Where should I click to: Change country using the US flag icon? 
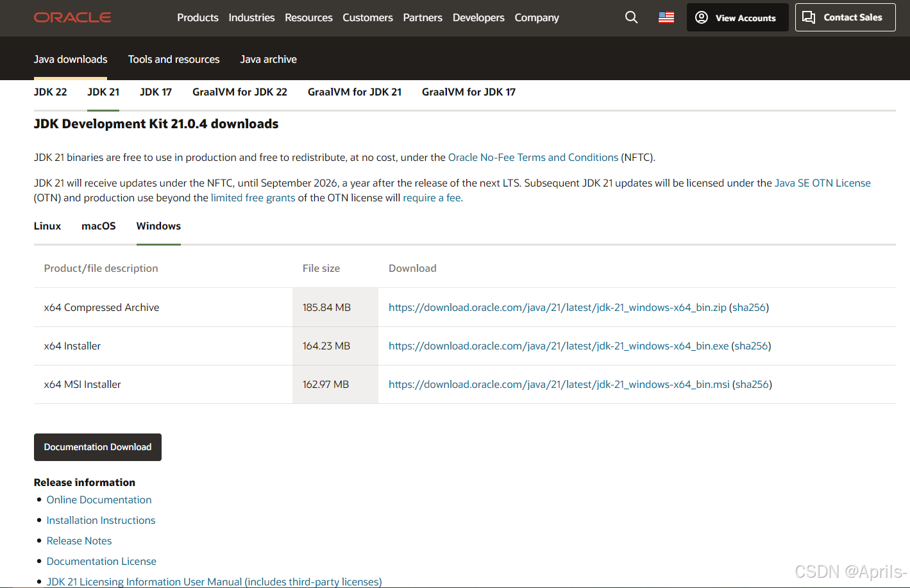666,17
